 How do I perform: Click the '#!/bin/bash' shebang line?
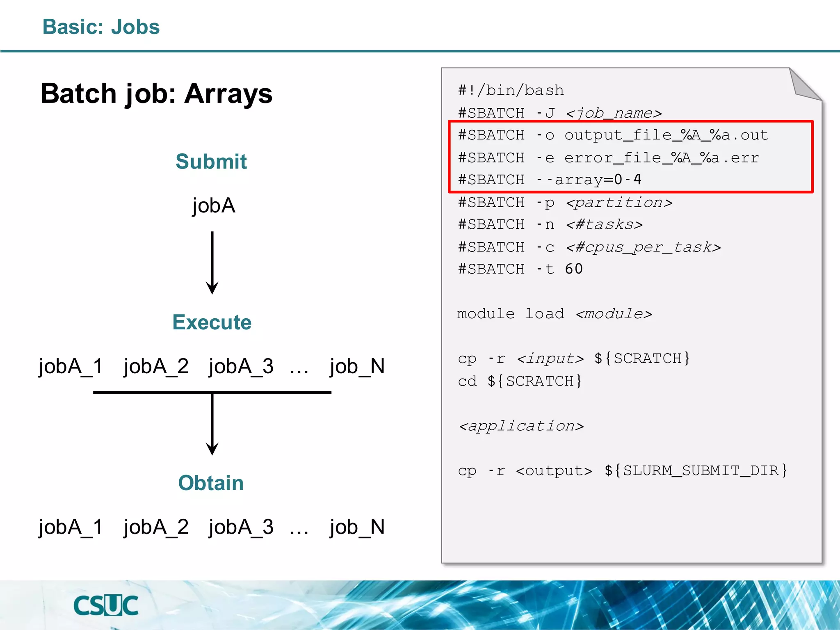pyautogui.click(x=511, y=90)
